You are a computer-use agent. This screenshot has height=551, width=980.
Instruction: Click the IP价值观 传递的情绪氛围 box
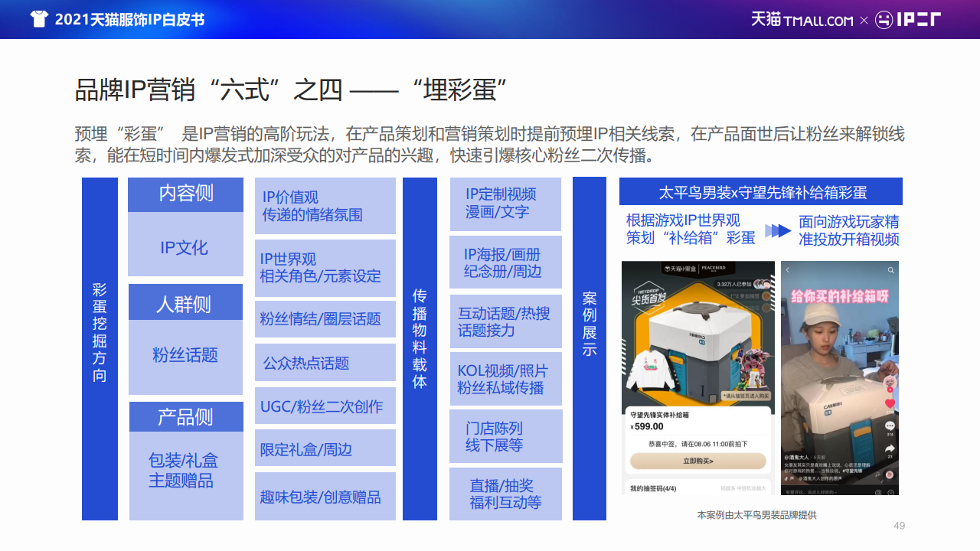[x=325, y=206]
